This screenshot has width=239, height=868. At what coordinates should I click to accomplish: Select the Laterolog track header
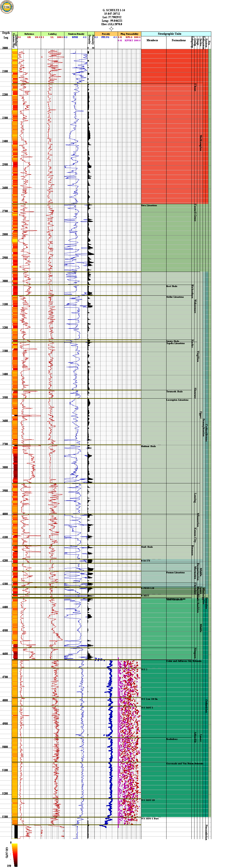click(52, 34)
